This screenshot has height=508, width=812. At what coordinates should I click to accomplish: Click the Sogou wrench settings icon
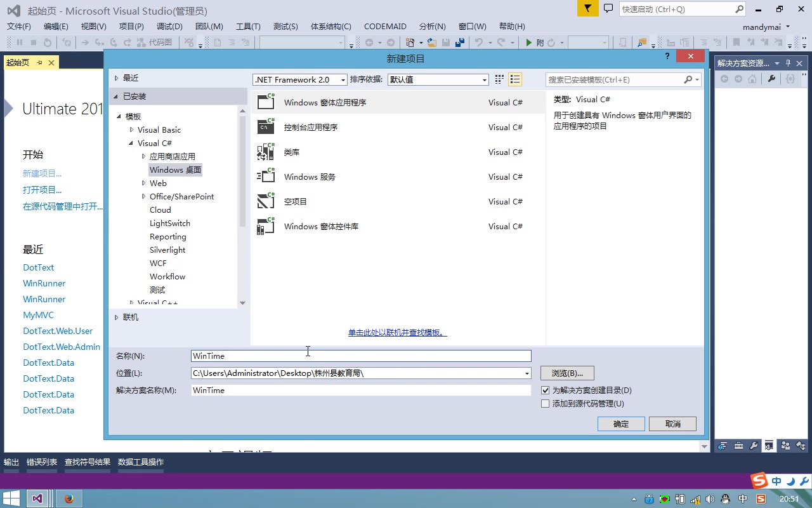point(804,481)
